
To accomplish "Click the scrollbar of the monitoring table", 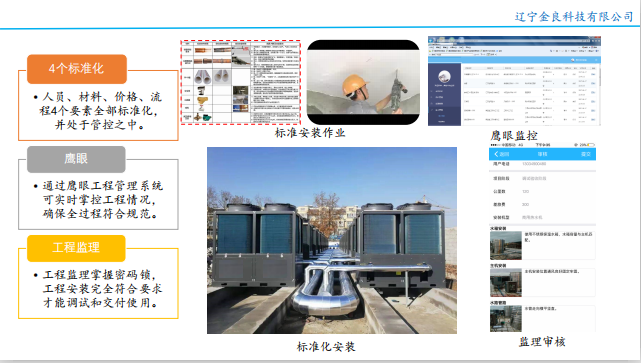I will 599,94.
